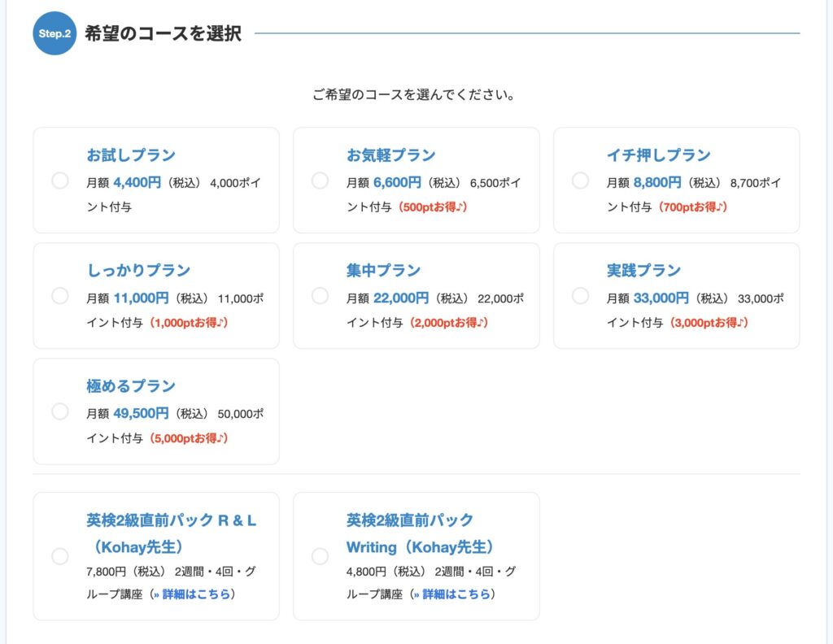Click the お試しプラン title text

tap(131, 155)
